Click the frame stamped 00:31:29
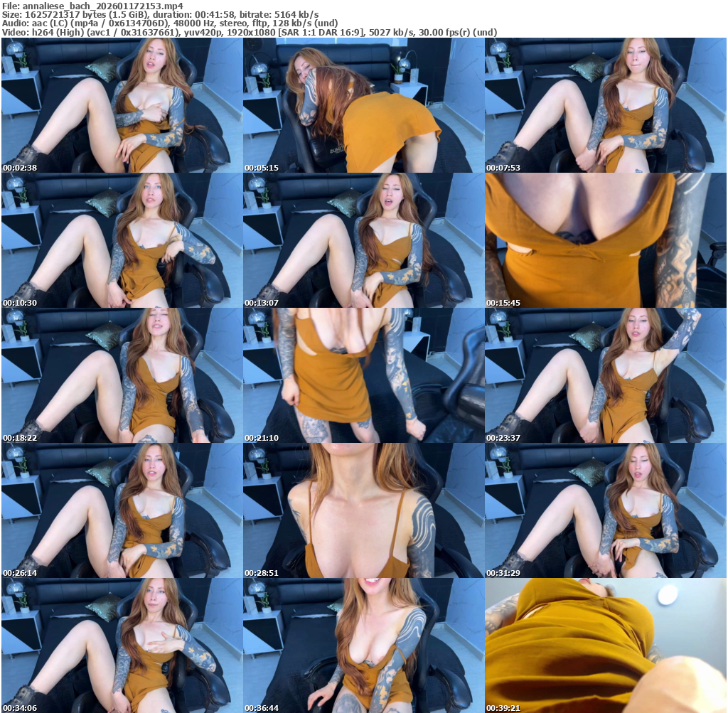Screen dimensions: 728x713 [605, 510]
